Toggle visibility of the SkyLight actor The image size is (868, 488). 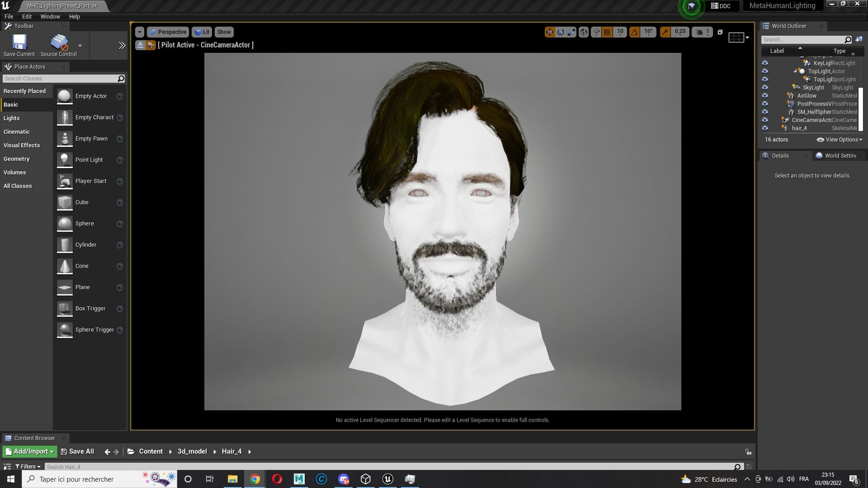point(765,87)
